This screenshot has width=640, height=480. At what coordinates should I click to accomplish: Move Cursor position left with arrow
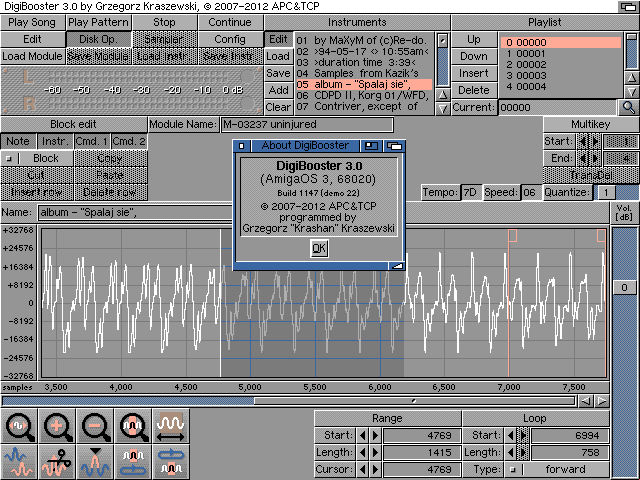[x=362, y=469]
